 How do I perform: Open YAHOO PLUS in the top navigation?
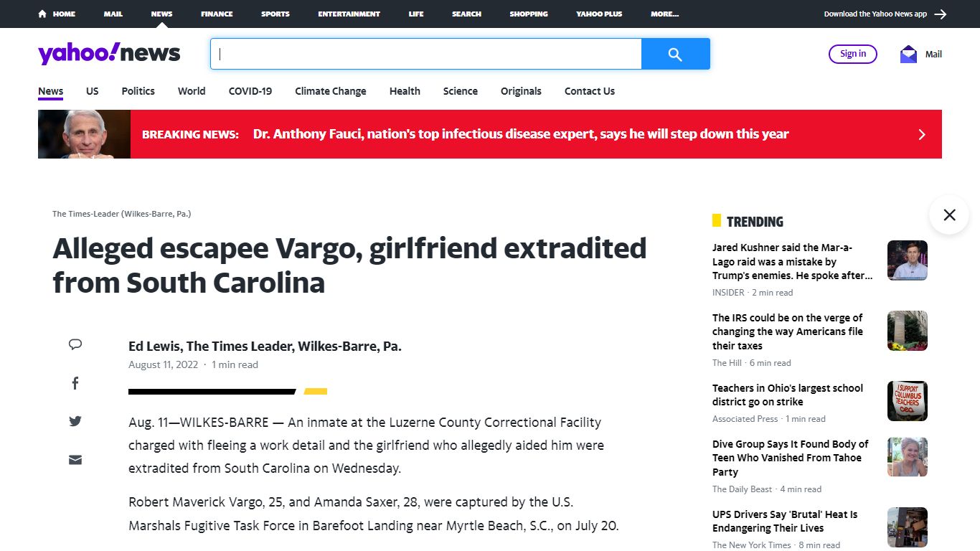click(x=599, y=14)
